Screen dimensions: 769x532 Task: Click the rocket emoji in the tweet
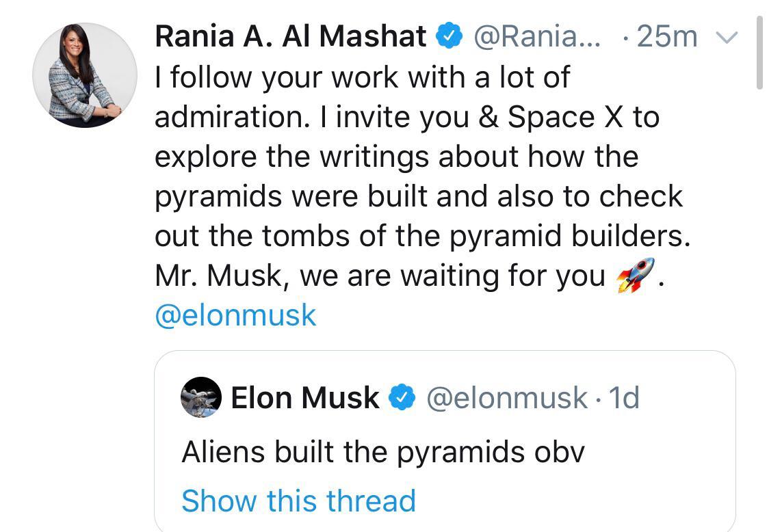click(635, 276)
